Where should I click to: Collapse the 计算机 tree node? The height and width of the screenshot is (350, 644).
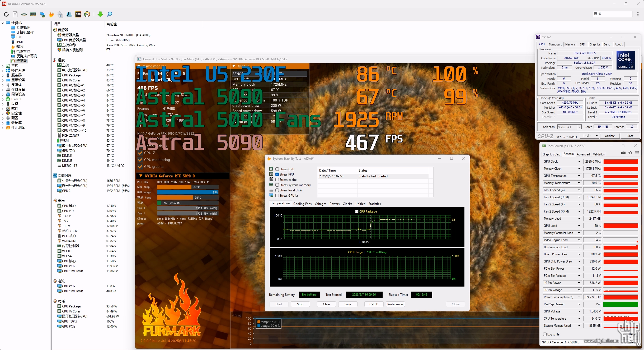click(x=3, y=23)
